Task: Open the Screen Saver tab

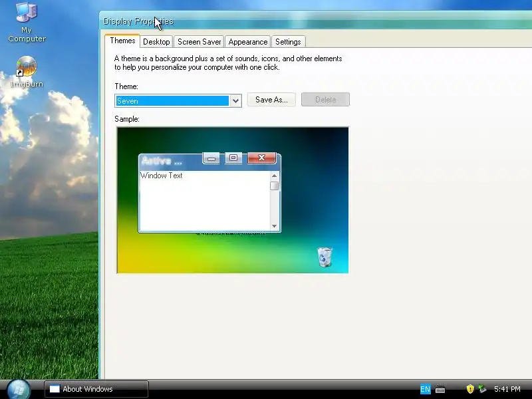Action: coord(199,42)
